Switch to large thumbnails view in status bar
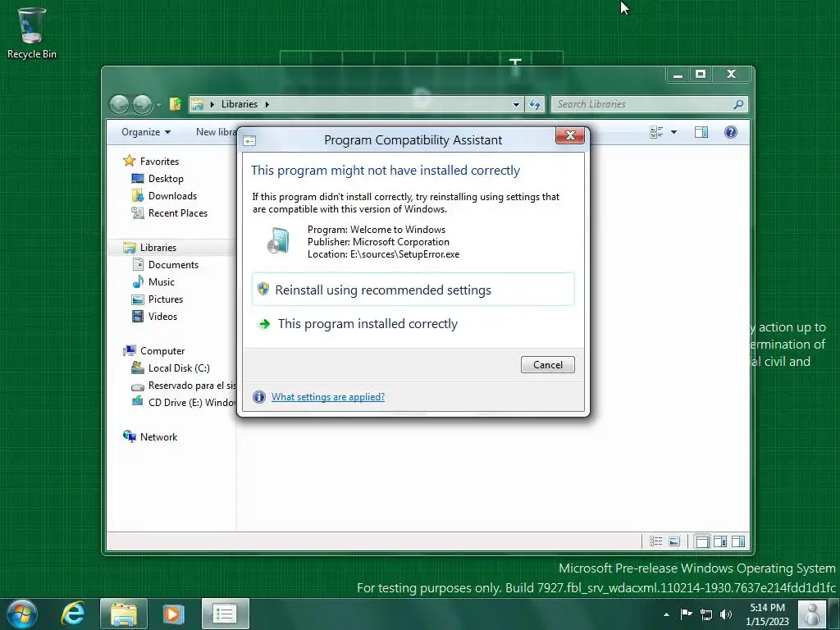This screenshot has width=840, height=630. (x=674, y=541)
